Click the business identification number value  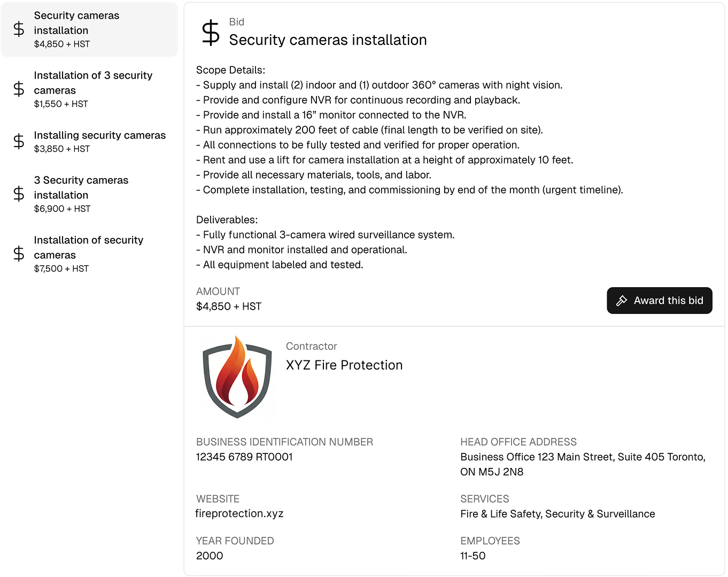244,457
